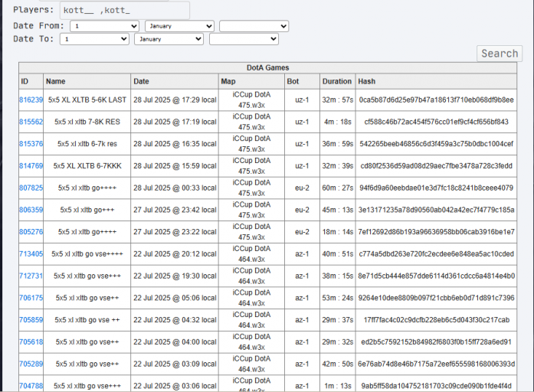Click the Players label
534x392 pixels.
34,10
